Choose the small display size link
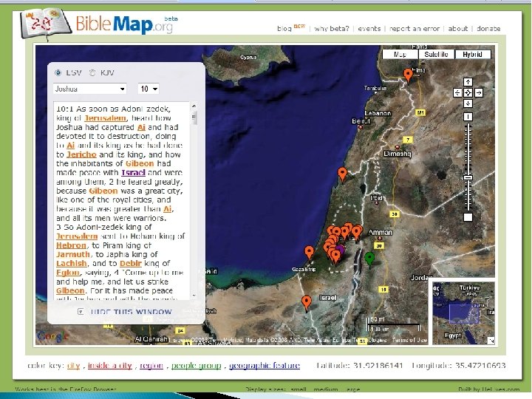Viewport: 532px width, 399px height. [x=299, y=389]
